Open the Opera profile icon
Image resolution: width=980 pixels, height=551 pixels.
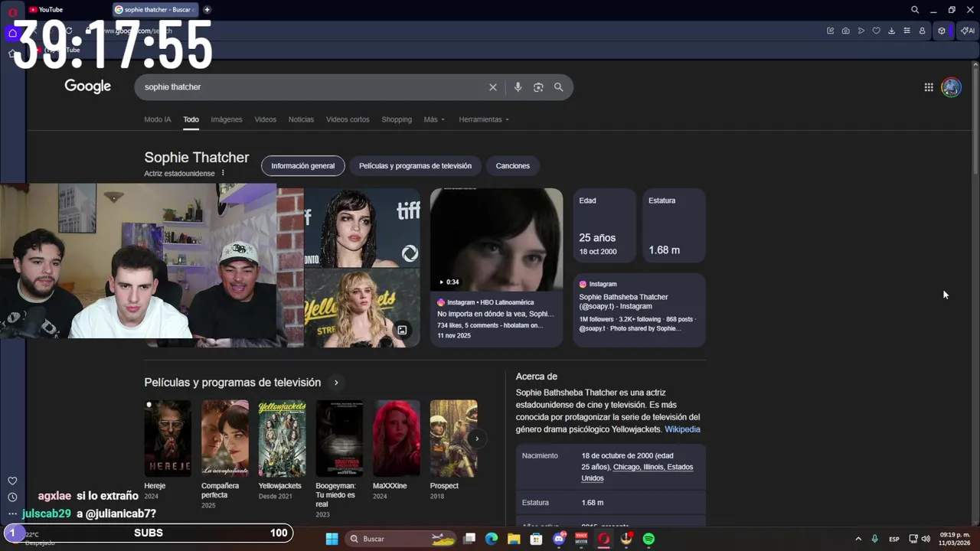pos(922,31)
